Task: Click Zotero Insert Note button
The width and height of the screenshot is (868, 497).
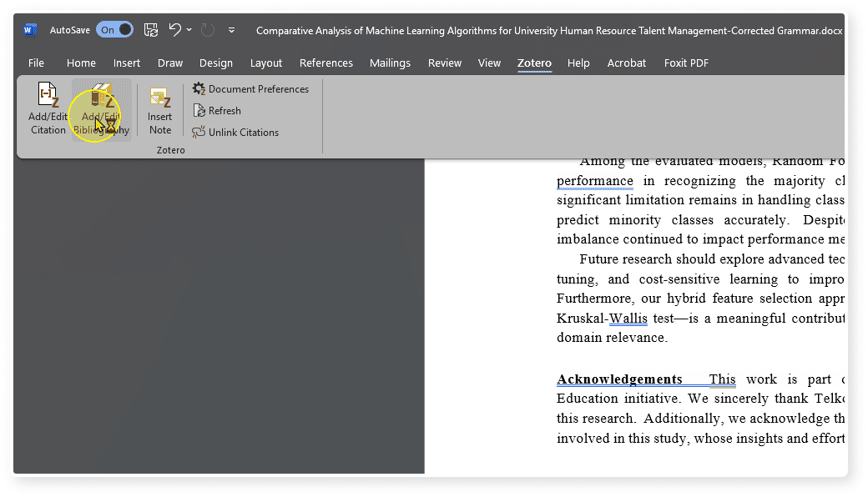Action: [x=160, y=109]
